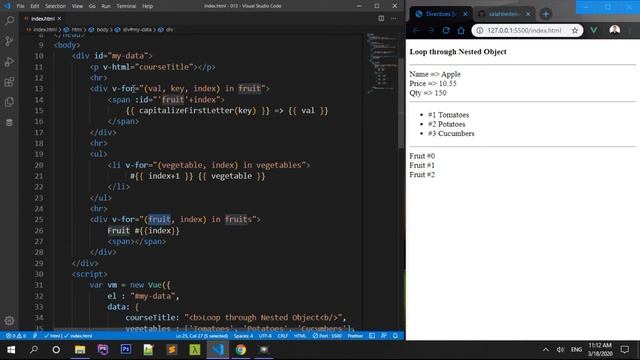Screen dimensions: 640x360
Task: Click feedback icon in status bar
Action: [x=384, y=336]
